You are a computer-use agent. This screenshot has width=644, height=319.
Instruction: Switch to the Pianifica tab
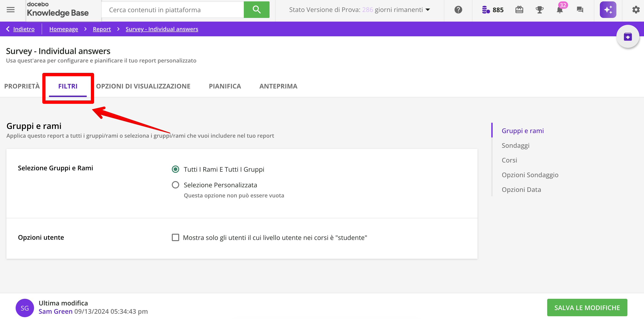click(x=225, y=86)
